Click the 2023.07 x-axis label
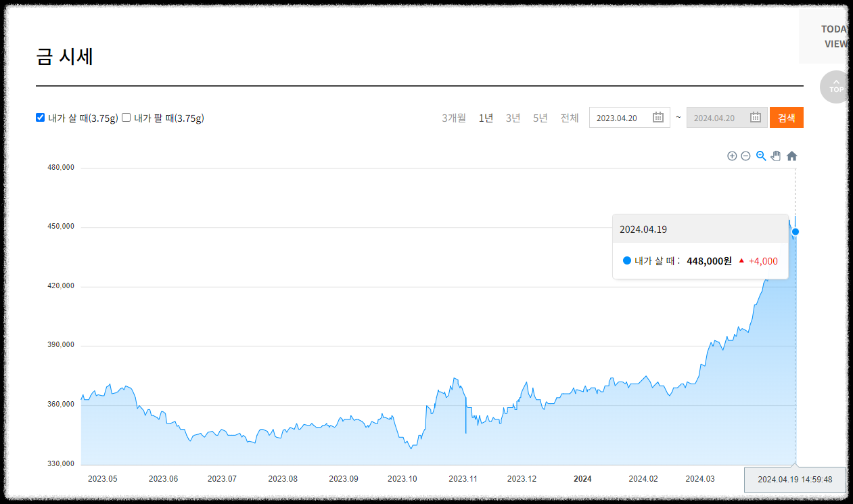The width and height of the screenshot is (853, 504). pos(222,479)
